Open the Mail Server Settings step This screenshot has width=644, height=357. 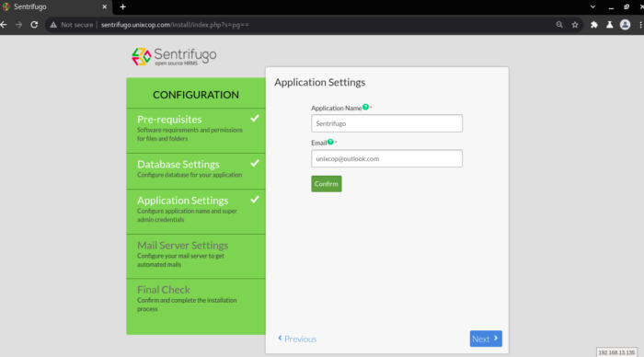196,257
